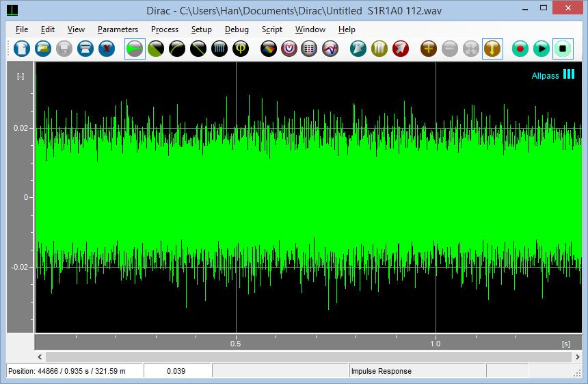This screenshot has height=384, width=588.
Task: Open a file with the folder icon
Action: click(x=43, y=49)
